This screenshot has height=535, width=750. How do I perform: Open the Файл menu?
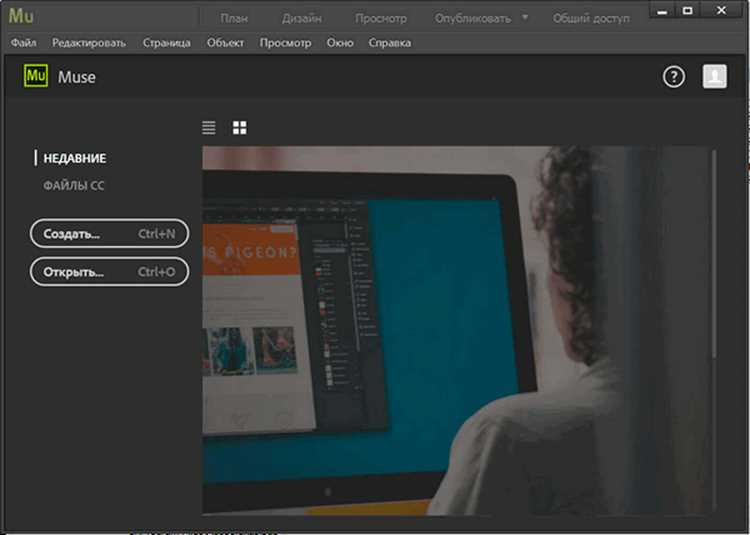pos(23,43)
